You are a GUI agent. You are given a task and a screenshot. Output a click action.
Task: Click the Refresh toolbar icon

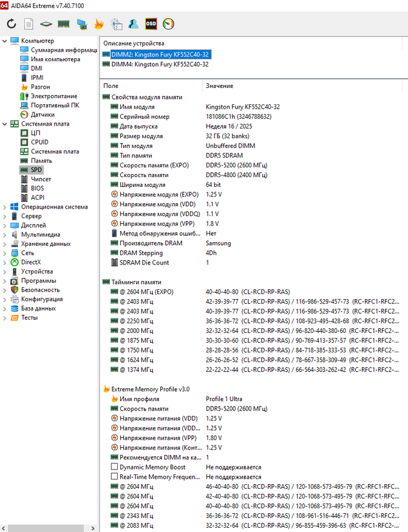click(12, 24)
